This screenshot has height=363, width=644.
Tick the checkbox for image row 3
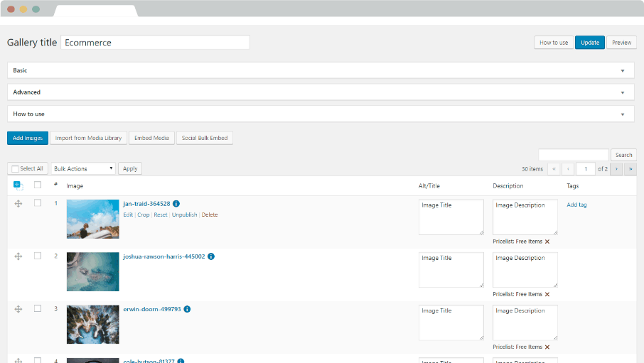click(38, 308)
